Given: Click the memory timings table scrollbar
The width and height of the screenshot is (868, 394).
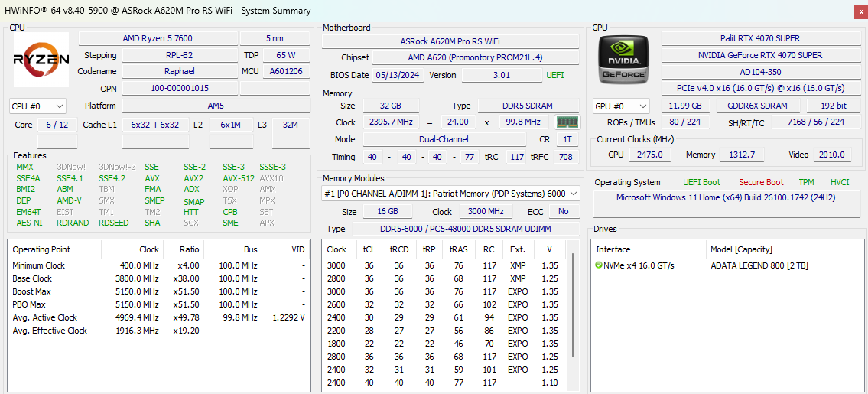Looking at the screenshot, I should point(572,305).
